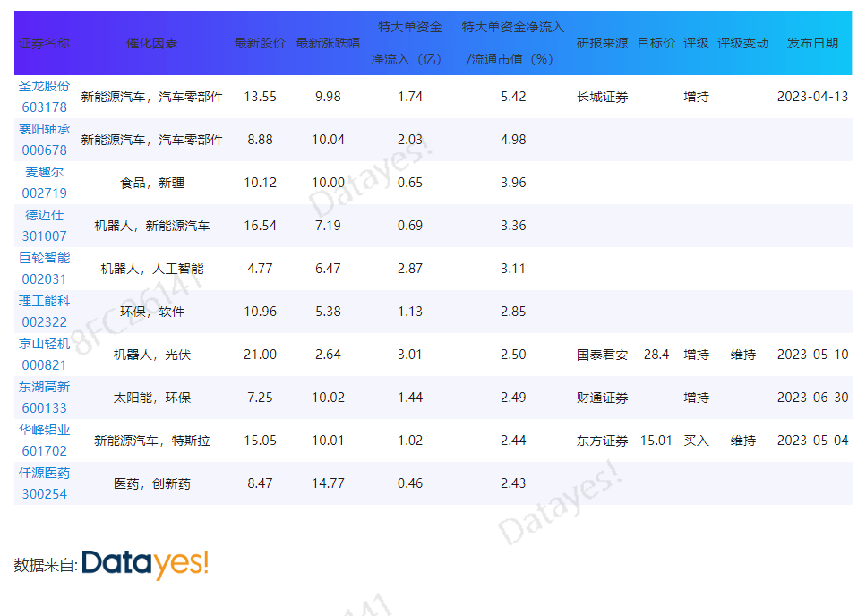This screenshot has height=616, width=866.
Task: Open the 京山轻机 000821 stock link
Action: point(44,355)
